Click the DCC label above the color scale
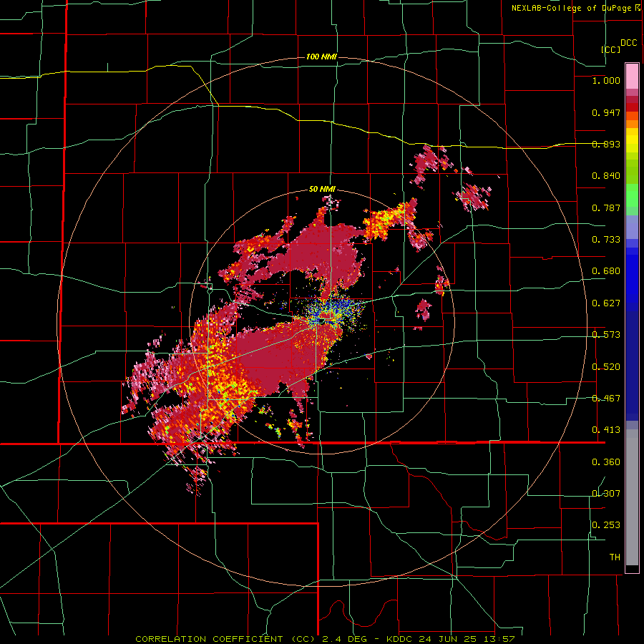 tap(628, 43)
